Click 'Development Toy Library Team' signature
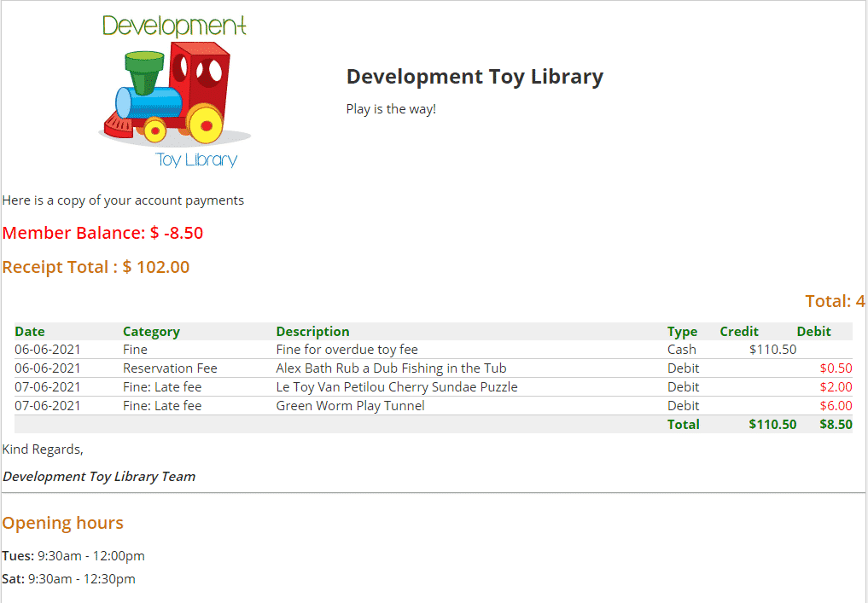Screen dimensions: 868x603 click(99, 477)
